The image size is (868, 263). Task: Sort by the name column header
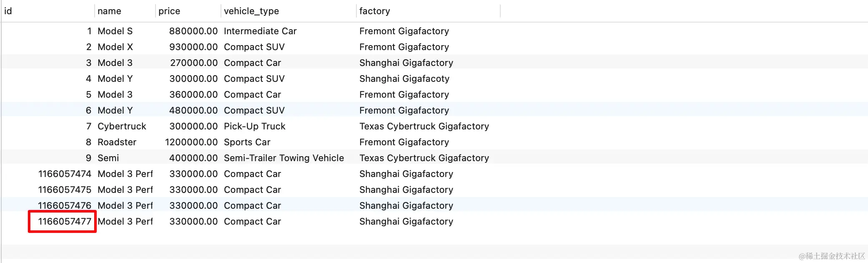coord(125,11)
